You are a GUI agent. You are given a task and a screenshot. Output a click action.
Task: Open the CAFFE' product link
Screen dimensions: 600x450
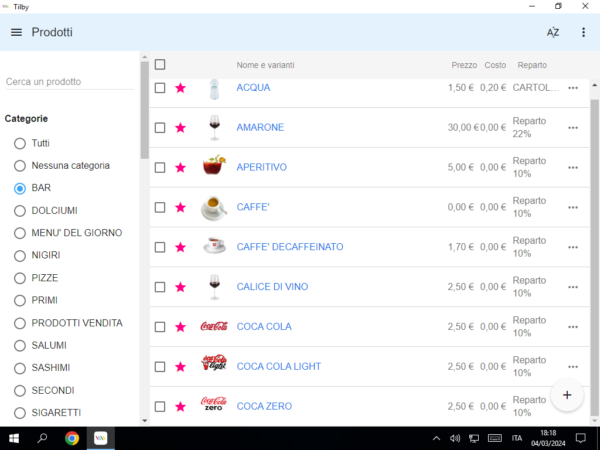point(254,207)
